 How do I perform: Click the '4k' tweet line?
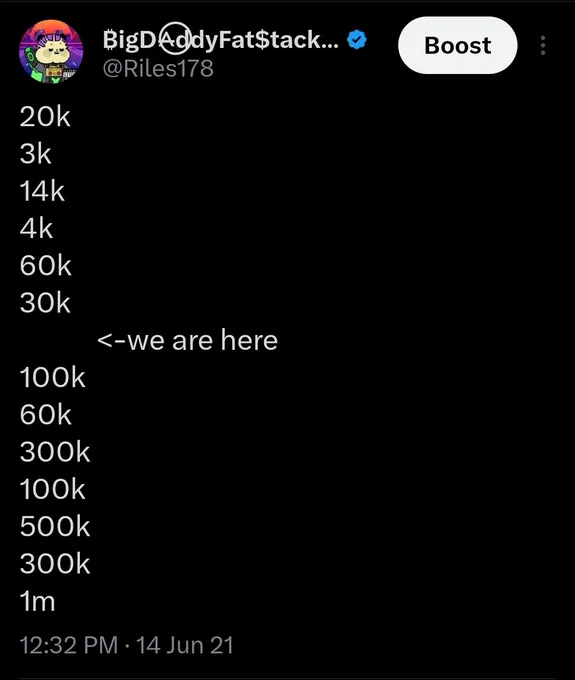click(36, 229)
